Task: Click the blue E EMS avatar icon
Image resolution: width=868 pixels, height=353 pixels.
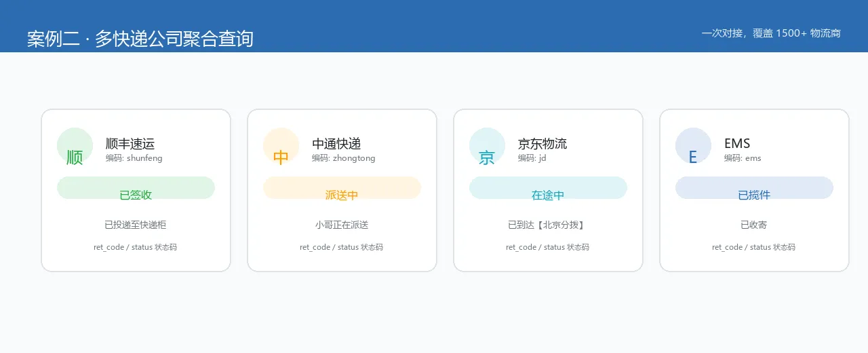Action: click(x=694, y=146)
